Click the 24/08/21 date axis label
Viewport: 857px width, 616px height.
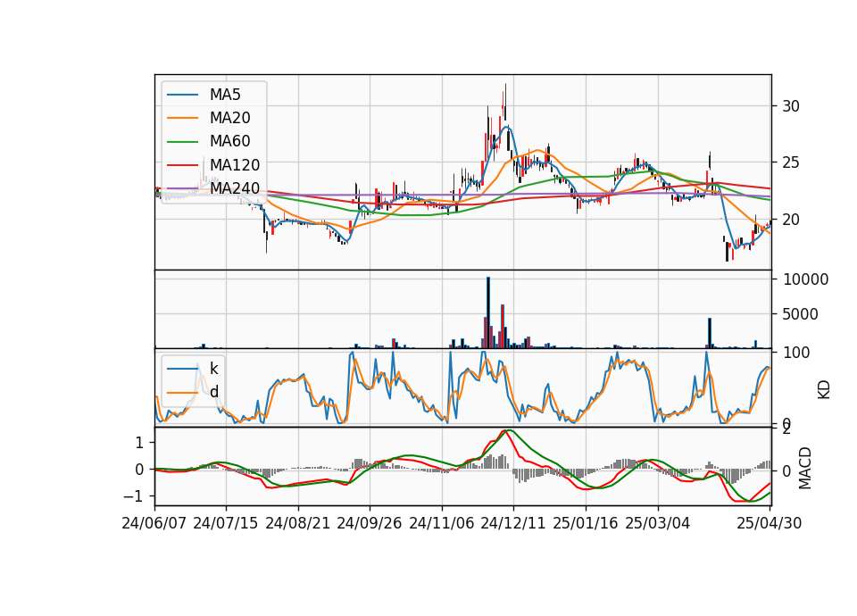click(x=298, y=523)
